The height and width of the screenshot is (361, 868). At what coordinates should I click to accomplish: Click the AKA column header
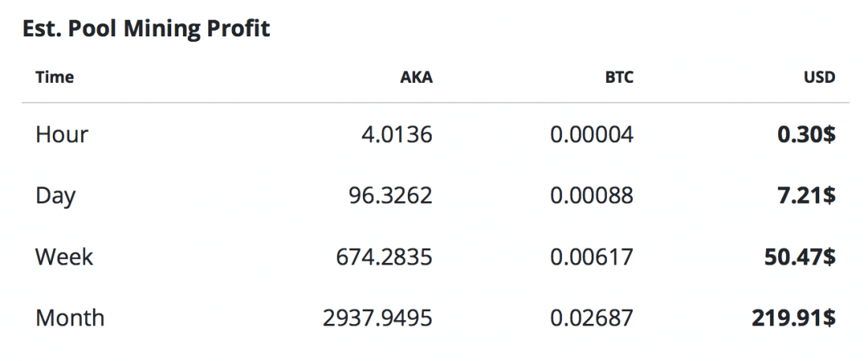(x=416, y=77)
